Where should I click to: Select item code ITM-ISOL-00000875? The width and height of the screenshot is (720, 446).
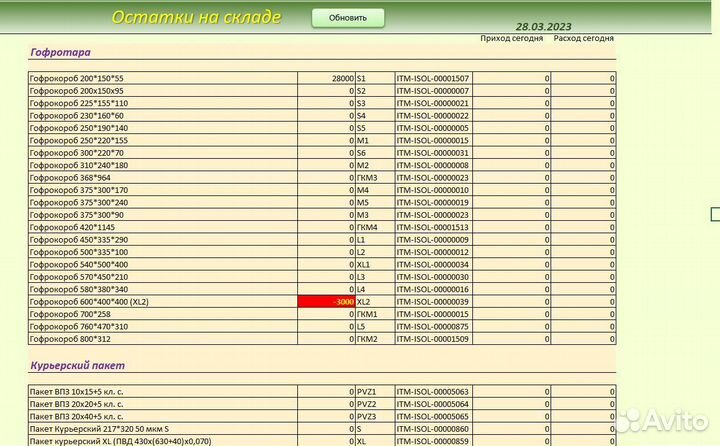[433, 326]
